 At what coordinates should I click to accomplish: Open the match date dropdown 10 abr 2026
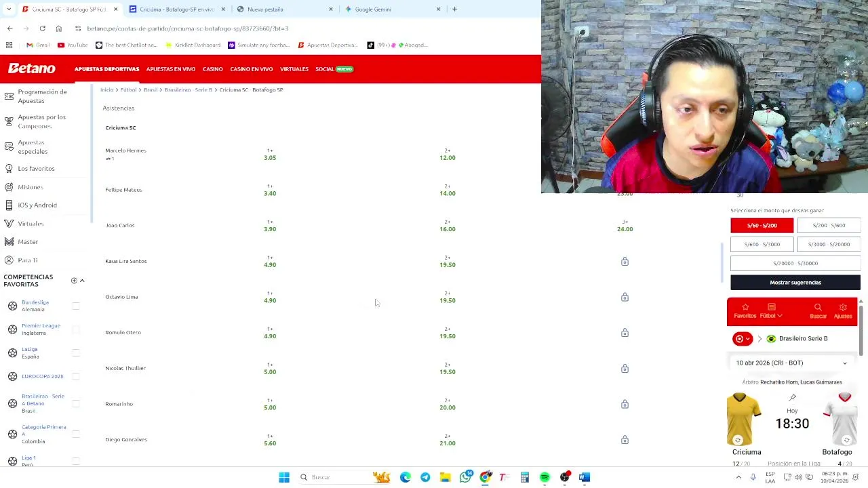[x=792, y=363]
